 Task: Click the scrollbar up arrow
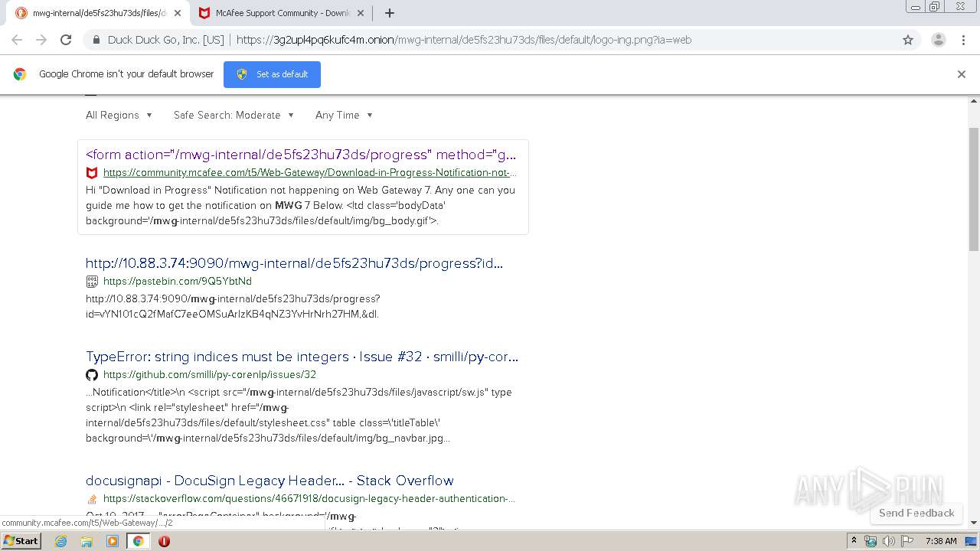point(974,100)
